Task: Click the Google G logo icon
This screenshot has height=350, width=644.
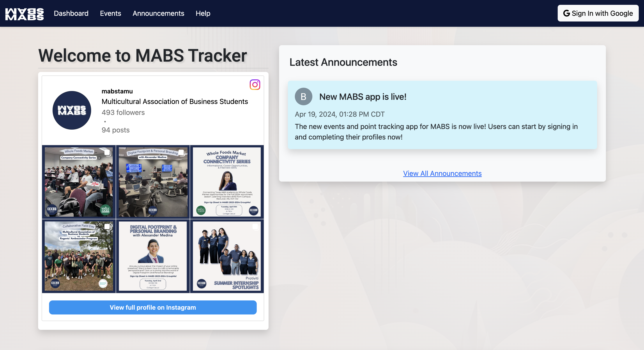Action: 566,13
